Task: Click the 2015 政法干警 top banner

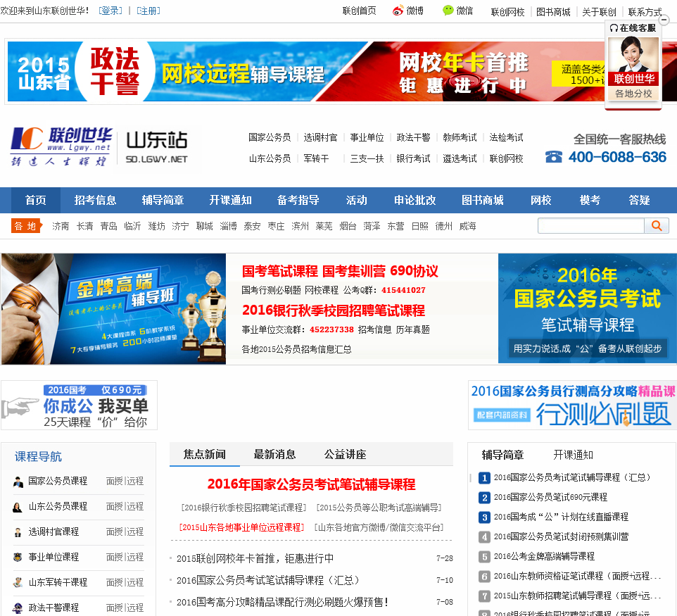Action: click(x=306, y=71)
